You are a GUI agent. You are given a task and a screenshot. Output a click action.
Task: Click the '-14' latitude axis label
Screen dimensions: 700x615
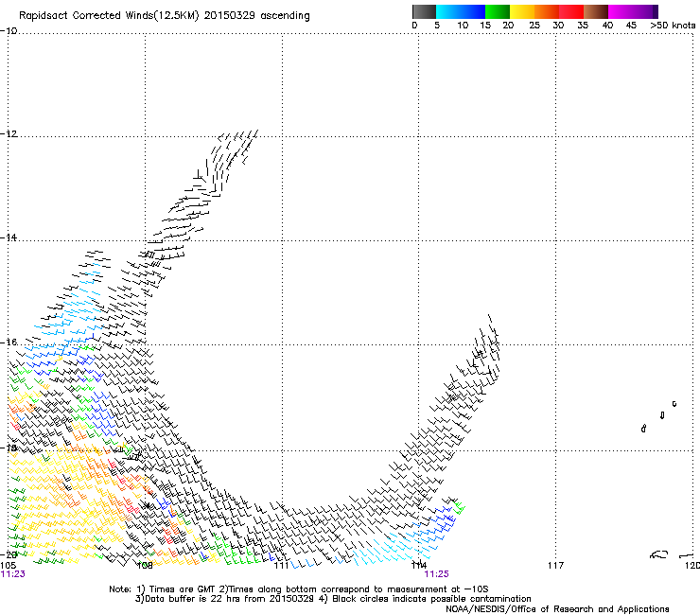[x=9, y=237]
